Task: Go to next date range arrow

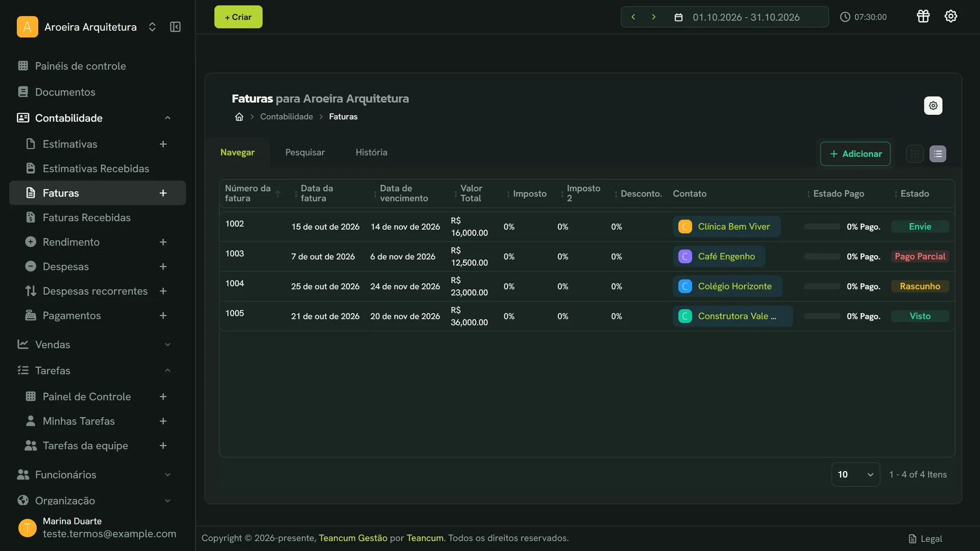Action: point(653,17)
